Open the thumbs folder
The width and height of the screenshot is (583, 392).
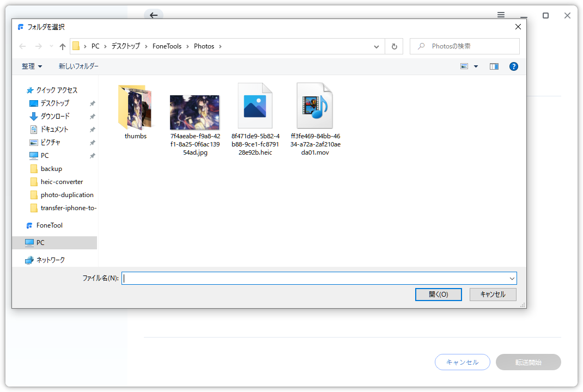(135, 107)
